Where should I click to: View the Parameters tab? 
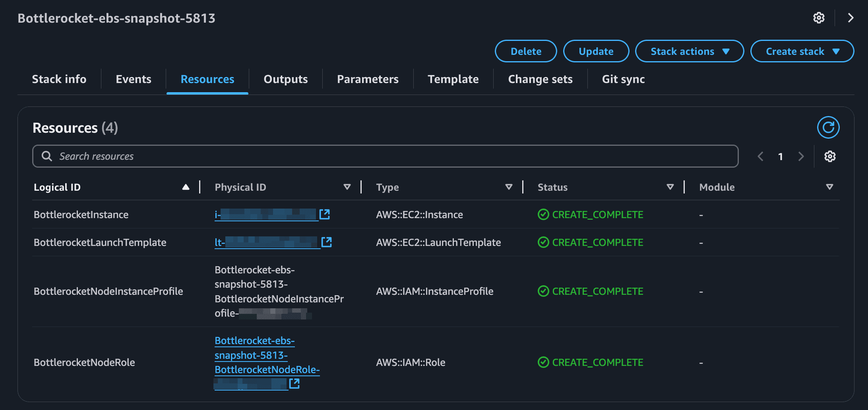coord(368,79)
